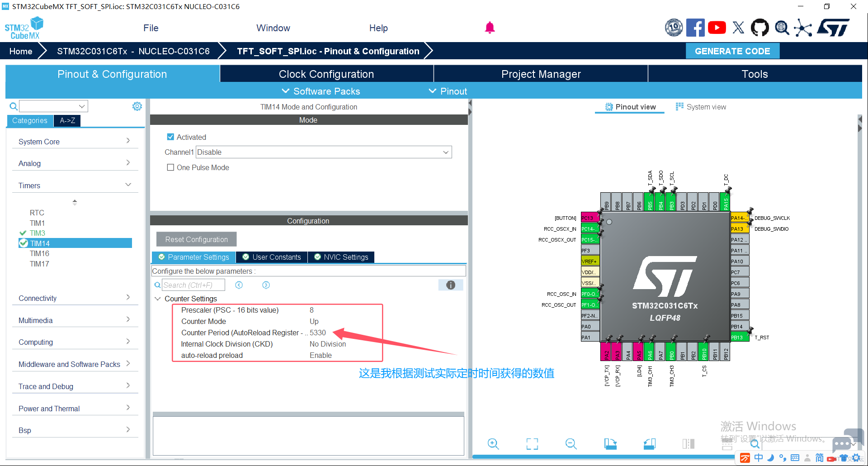868x466 pixels.
Task: Fit the pinout view to screen
Action: (x=532, y=444)
